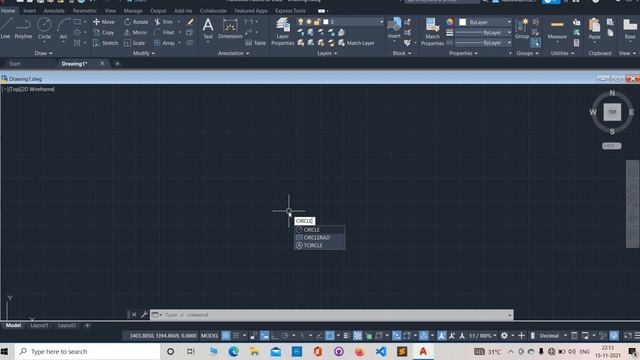Click TOP face of ViewCube
The width and height of the screenshot is (640, 360).
pyautogui.click(x=612, y=112)
